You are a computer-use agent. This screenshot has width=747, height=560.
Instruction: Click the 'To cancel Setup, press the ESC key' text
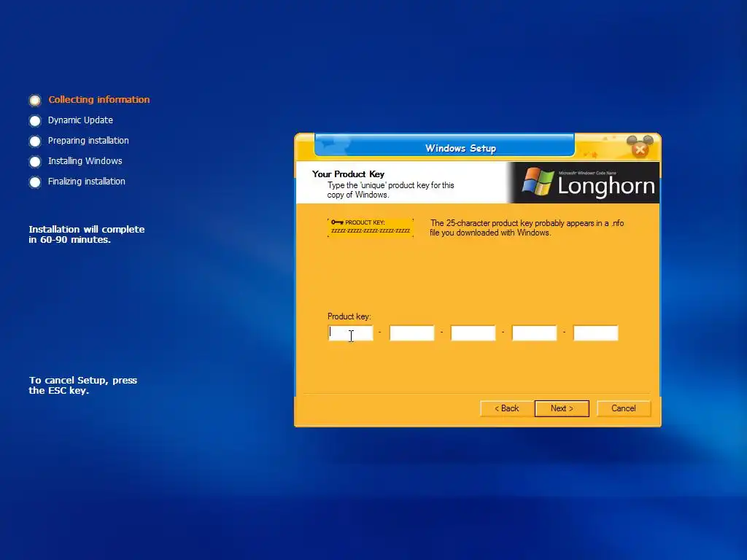tap(83, 385)
